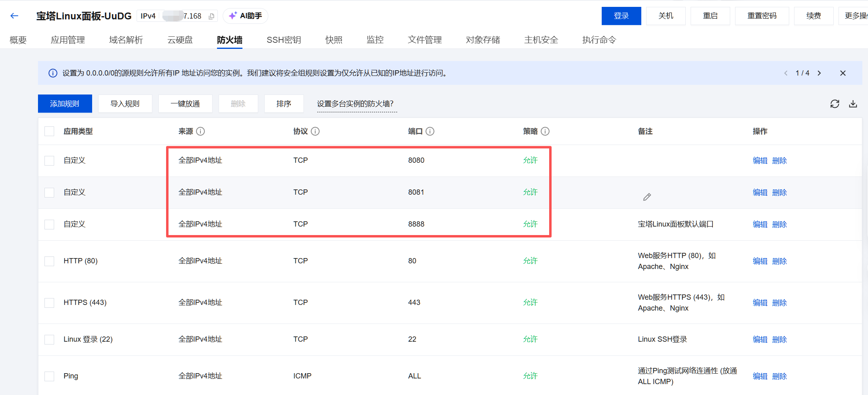Switch to the 云硬盘 tab

(180, 40)
